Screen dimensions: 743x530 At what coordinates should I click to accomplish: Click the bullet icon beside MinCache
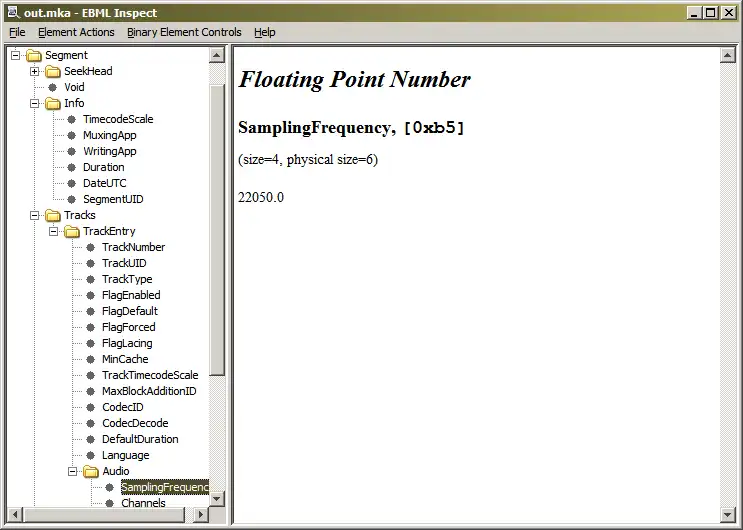(x=91, y=359)
